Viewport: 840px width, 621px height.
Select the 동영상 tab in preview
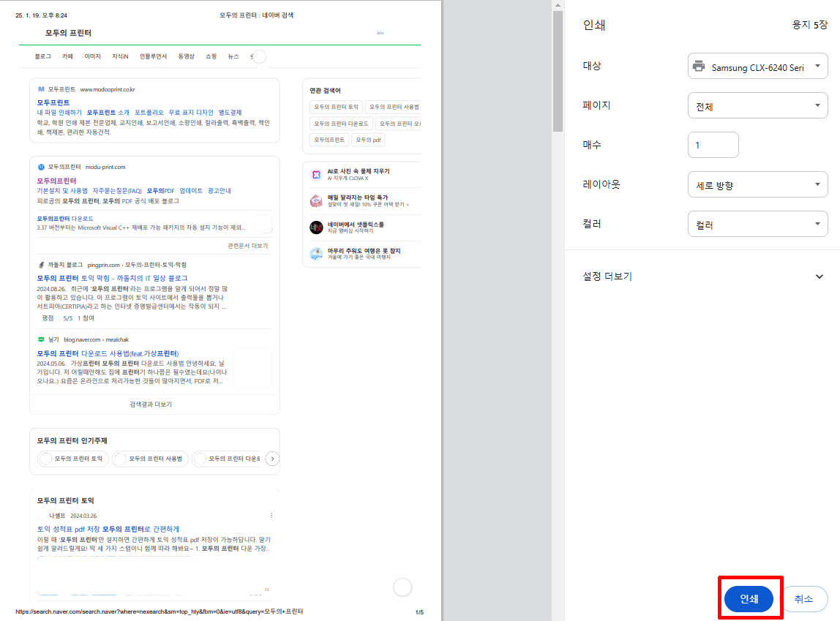pos(186,56)
